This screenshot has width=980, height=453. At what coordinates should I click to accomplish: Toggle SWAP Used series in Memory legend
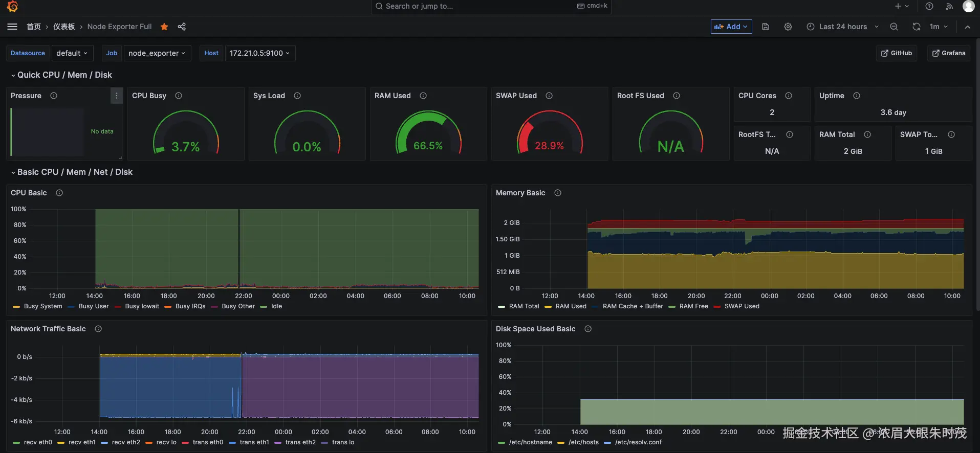tap(742, 306)
